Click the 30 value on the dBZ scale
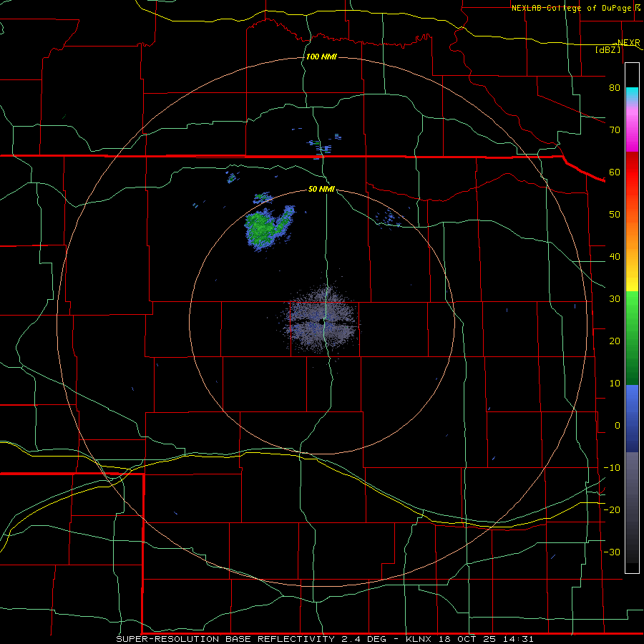 (615, 299)
